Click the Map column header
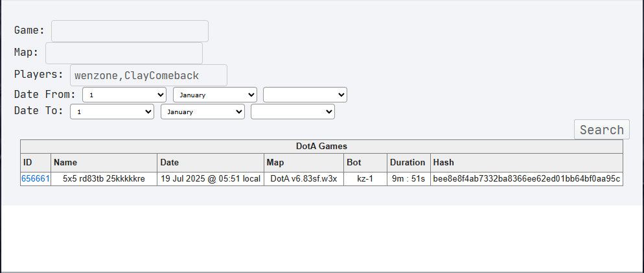Image resolution: width=644 pixels, height=273 pixels. (304, 162)
